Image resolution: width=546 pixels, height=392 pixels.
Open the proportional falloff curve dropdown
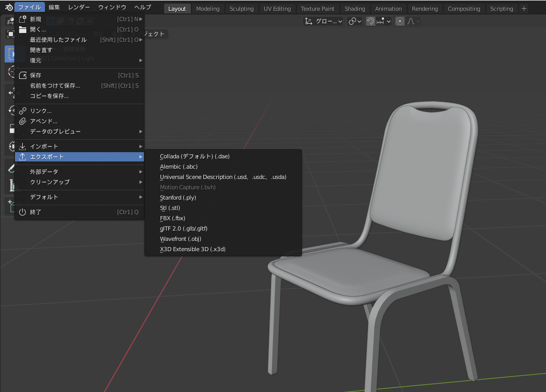click(413, 21)
